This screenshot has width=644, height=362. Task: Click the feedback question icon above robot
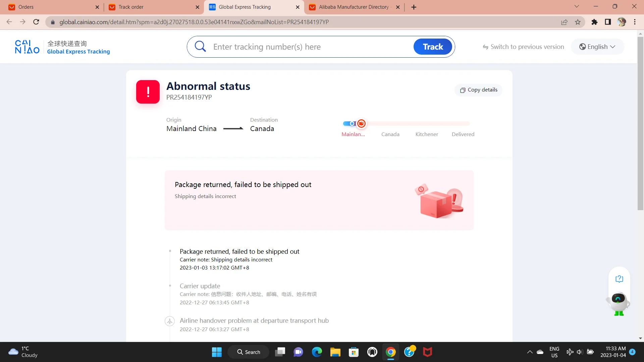[619, 279]
